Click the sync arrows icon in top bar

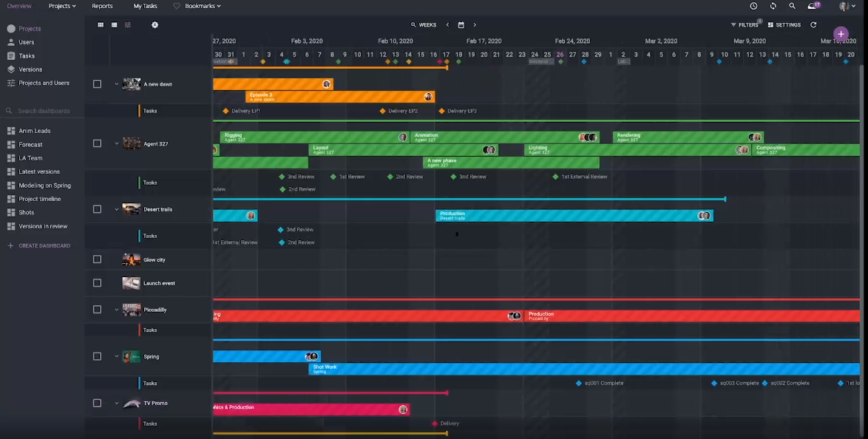[773, 6]
